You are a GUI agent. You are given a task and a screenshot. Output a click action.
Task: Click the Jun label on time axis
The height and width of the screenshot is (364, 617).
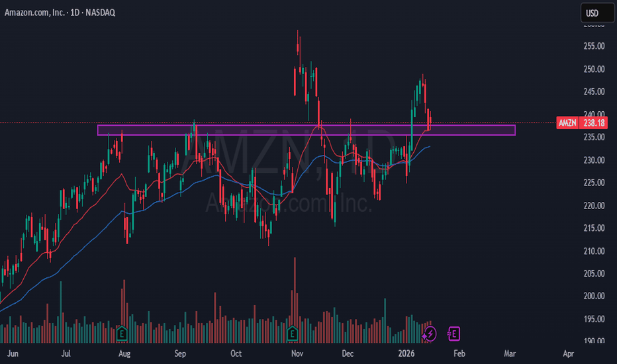point(11,353)
